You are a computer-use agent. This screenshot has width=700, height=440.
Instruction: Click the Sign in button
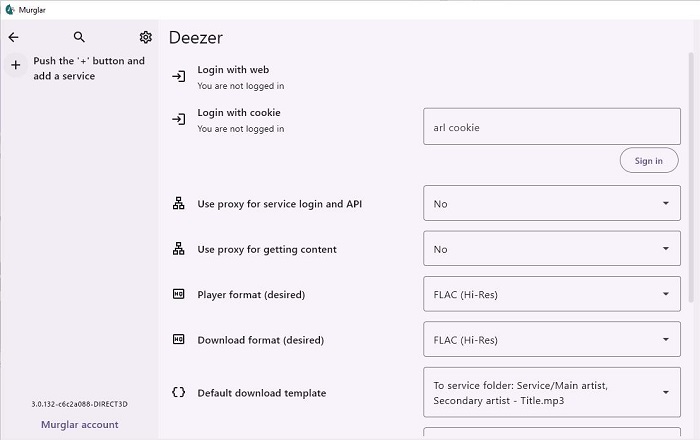(x=649, y=161)
